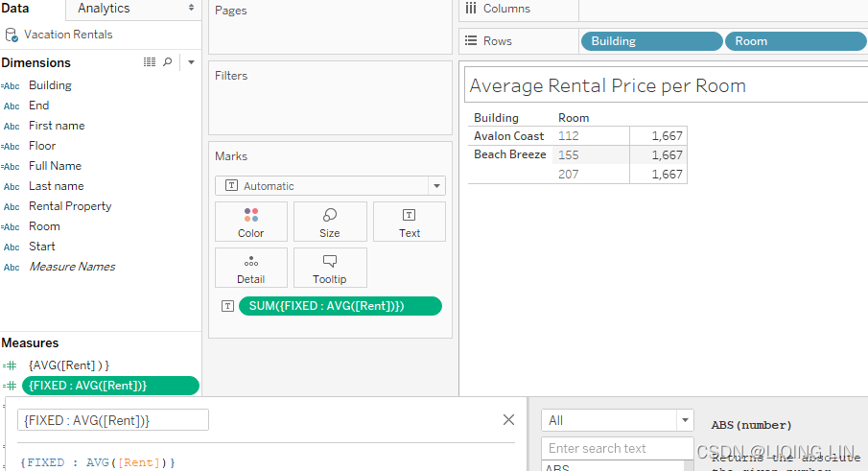Open the Tooltip marks card

(x=330, y=268)
